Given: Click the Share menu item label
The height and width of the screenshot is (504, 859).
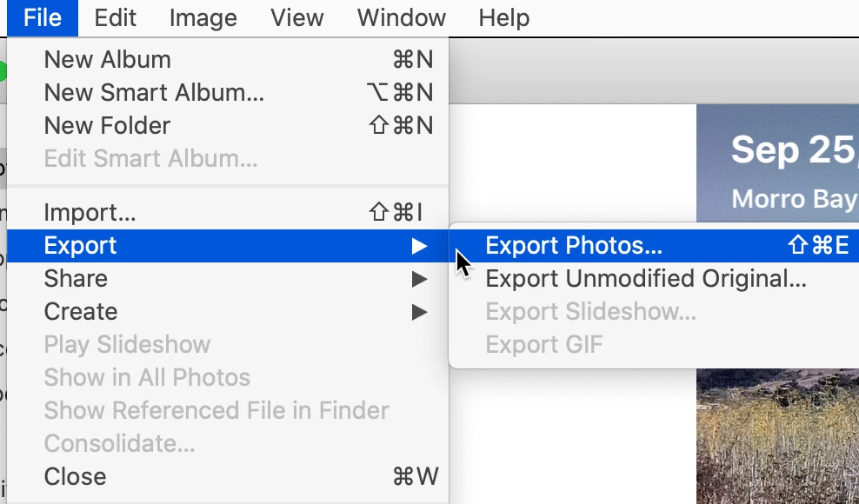Looking at the screenshot, I should 76,279.
